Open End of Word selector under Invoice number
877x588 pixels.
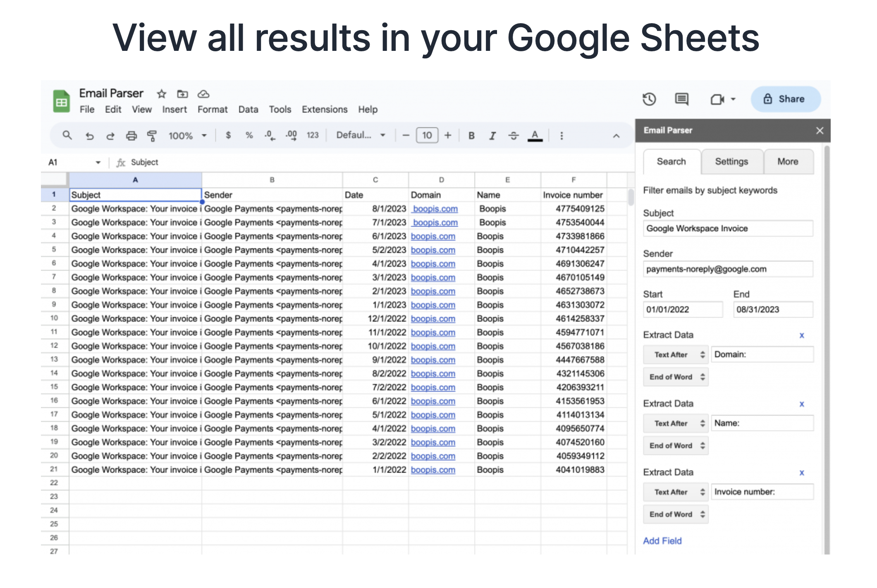(676, 514)
